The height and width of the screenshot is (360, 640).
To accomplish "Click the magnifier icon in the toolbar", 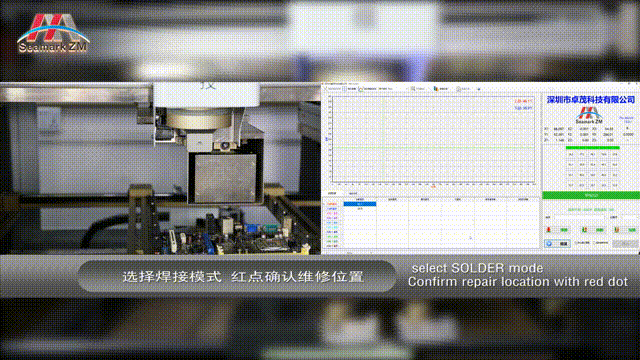I will [x=413, y=89].
